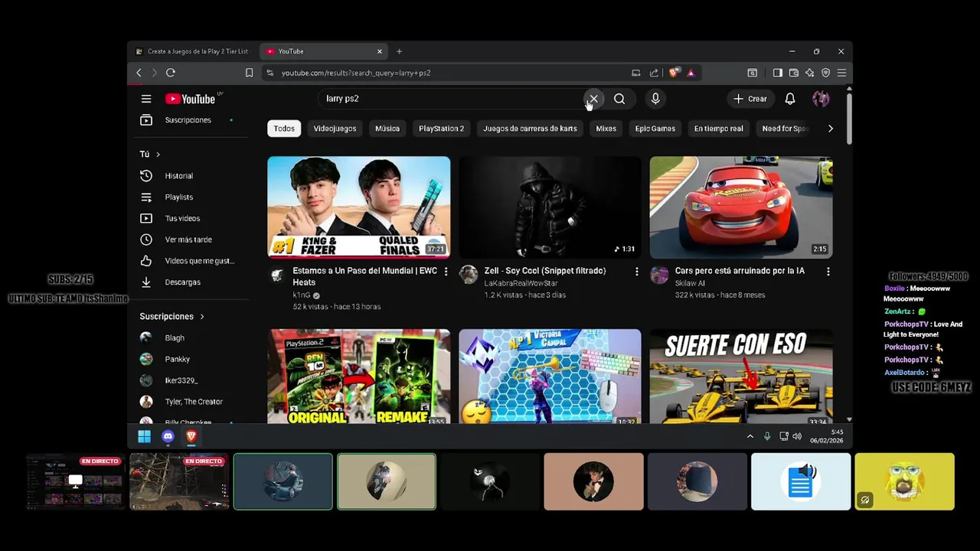Select Juegos de carreras de karts chip
980x551 pixels.
point(530,129)
